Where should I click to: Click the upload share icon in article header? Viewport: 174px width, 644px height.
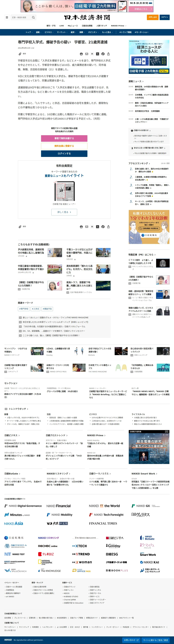click(108, 54)
